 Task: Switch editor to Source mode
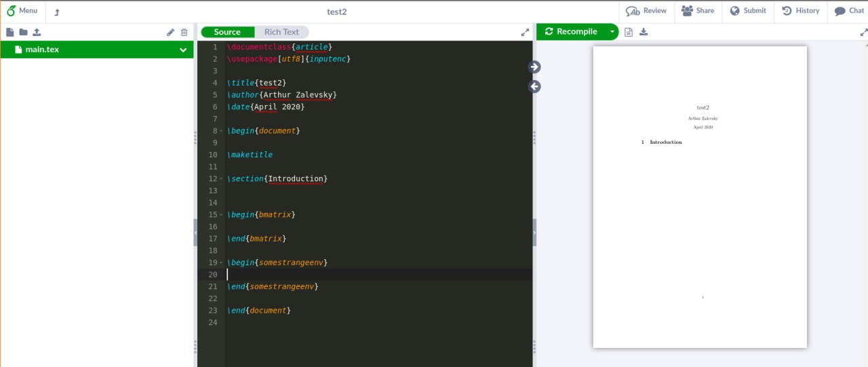click(x=227, y=32)
